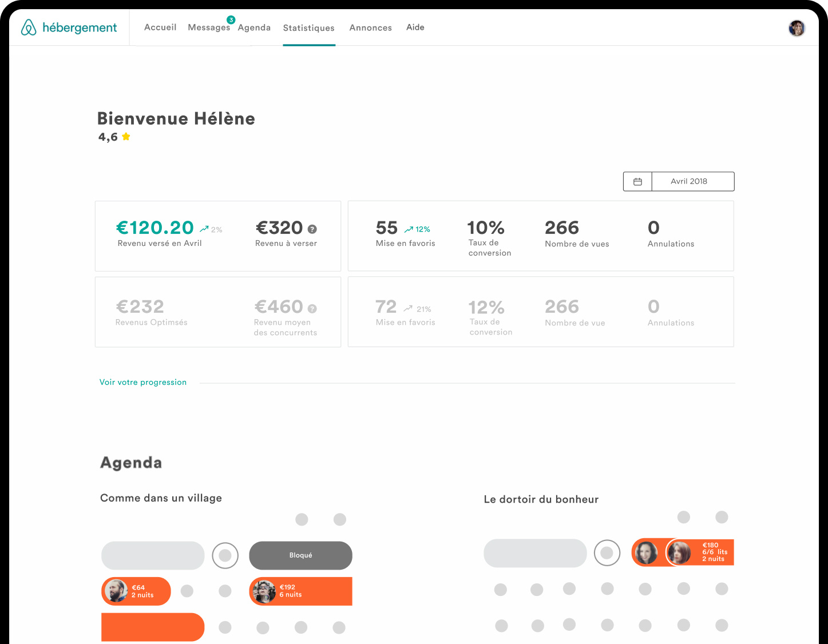Go to the Annonces tab

(x=370, y=27)
